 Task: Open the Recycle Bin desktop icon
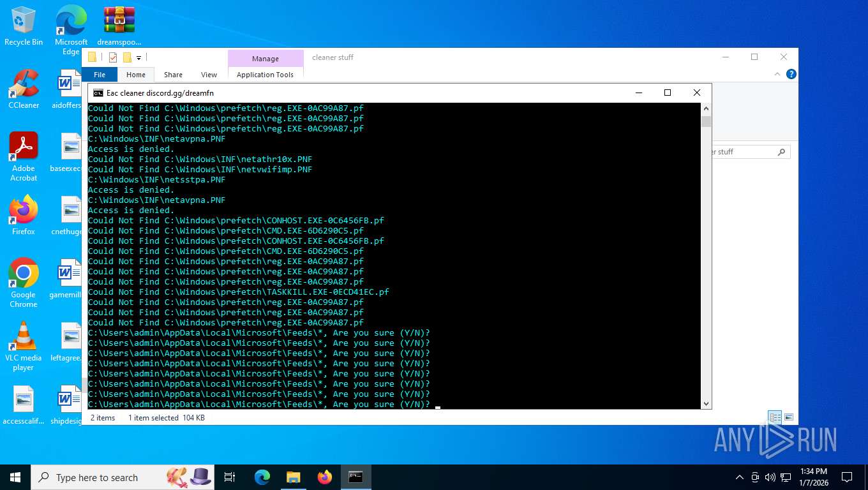24,26
